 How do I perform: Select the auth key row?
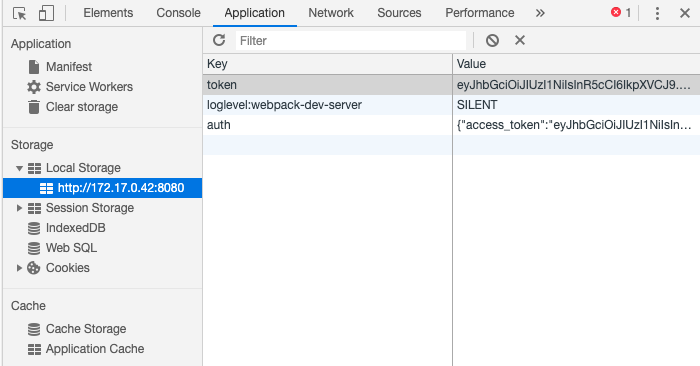(327, 125)
